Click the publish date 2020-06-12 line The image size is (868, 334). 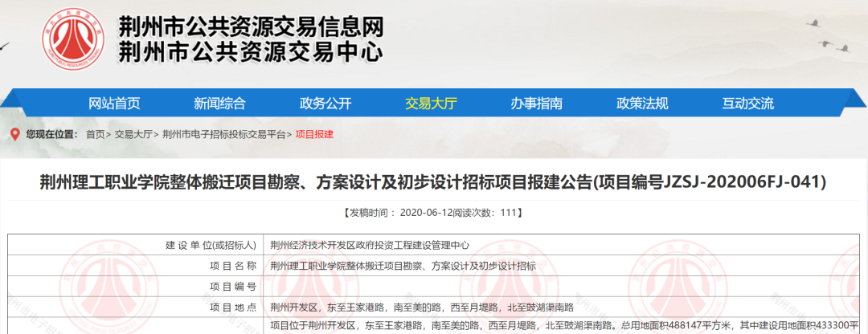pyautogui.click(x=433, y=213)
